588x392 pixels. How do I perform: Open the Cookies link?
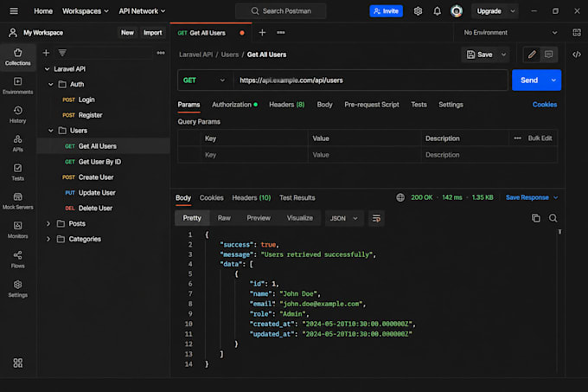point(545,105)
